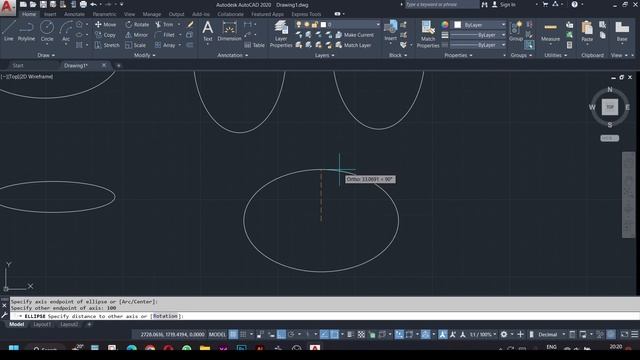The height and width of the screenshot is (360, 640).
Task: Click the Plot printer icon in quick access toolbar
Action: pyautogui.click(x=83, y=4)
